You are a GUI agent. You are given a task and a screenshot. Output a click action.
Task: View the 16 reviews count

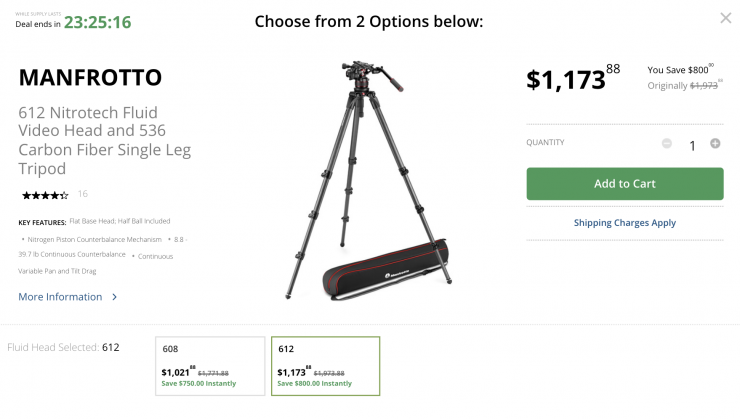(x=82, y=194)
